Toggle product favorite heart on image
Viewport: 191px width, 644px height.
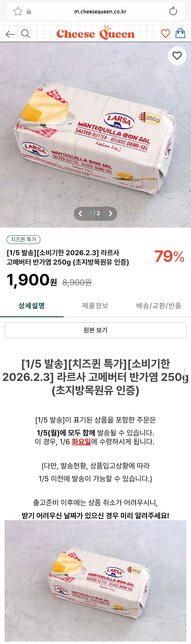point(177,56)
